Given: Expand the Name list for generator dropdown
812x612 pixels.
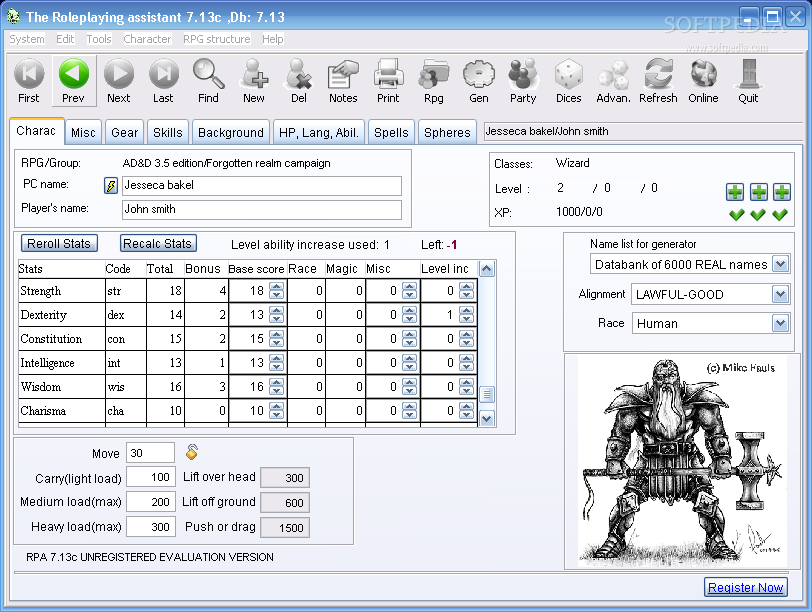Looking at the screenshot, I should (780, 264).
